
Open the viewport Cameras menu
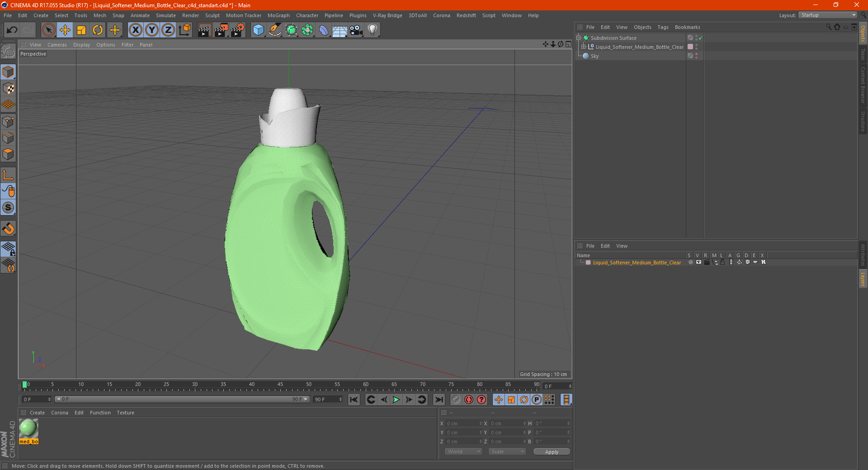[57, 45]
